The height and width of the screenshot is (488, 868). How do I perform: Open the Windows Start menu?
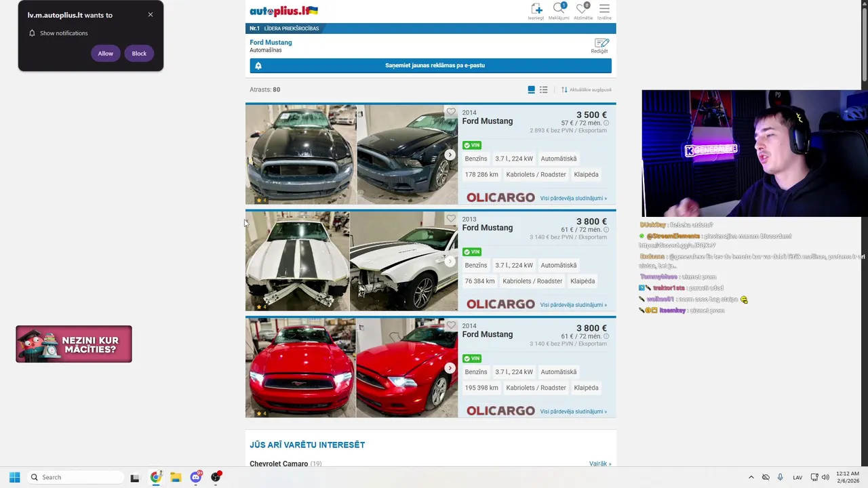14,477
